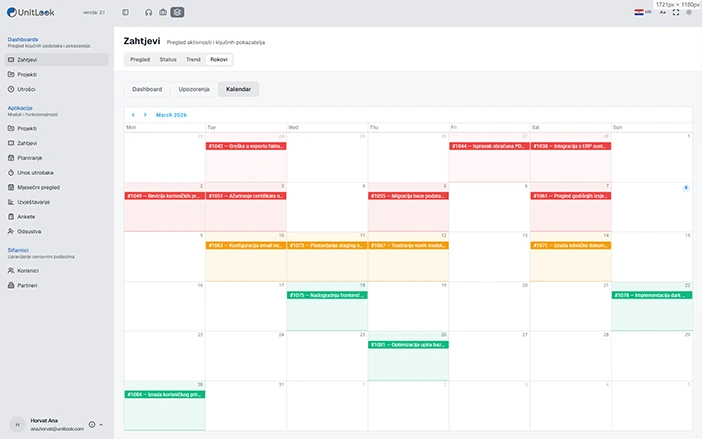Click the Aa font size icon
The height and width of the screenshot is (439, 702).
click(x=663, y=13)
